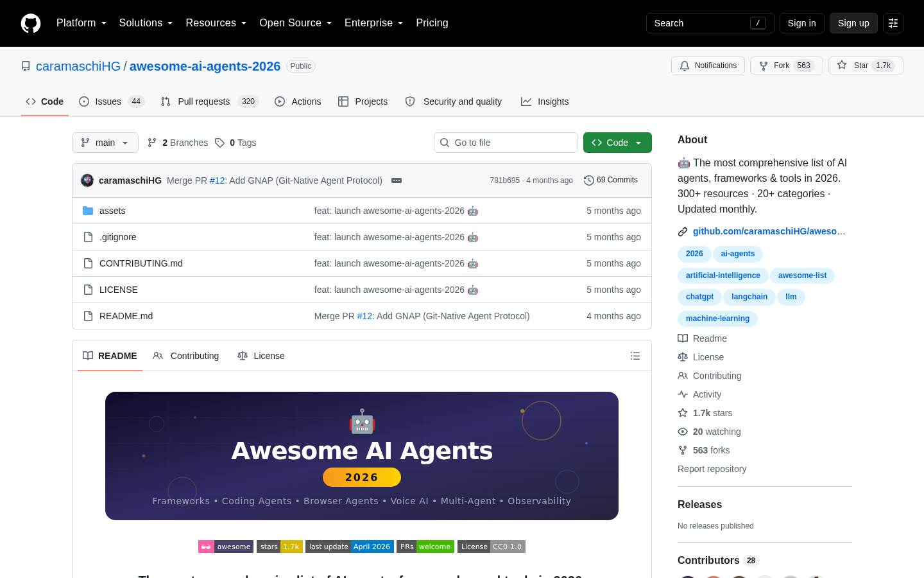The image size is (924, 578).
Task: Open the Releases section heading
Action: pyautogui.click(x=699, y=505)
